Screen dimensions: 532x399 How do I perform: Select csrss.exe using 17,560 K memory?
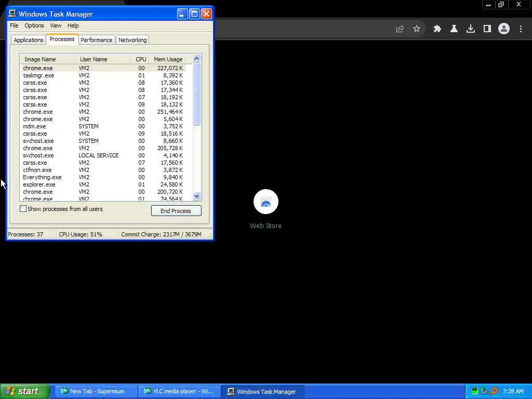tap(103, 163)
